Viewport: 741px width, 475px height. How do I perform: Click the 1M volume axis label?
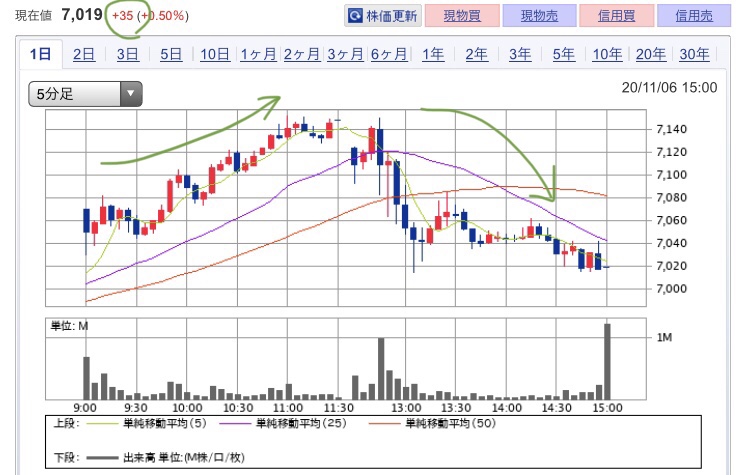point(664,337)
